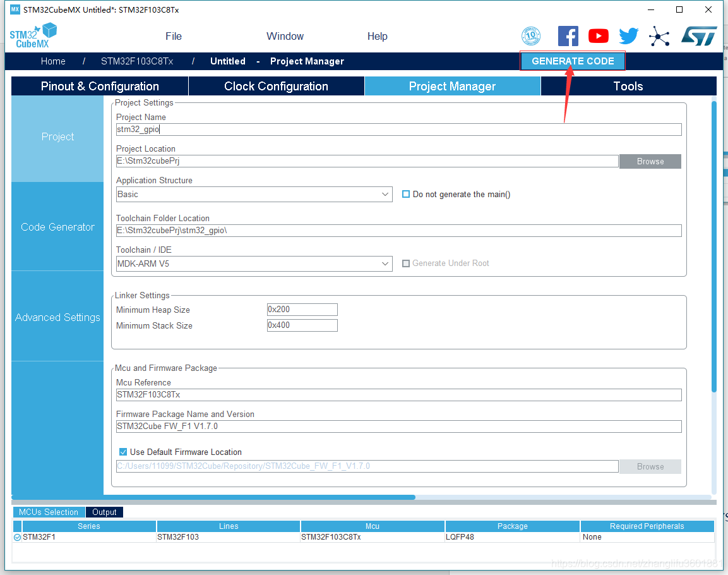Select the LQFP48 package cell
728x575 pixels.
tap(513, 537)
